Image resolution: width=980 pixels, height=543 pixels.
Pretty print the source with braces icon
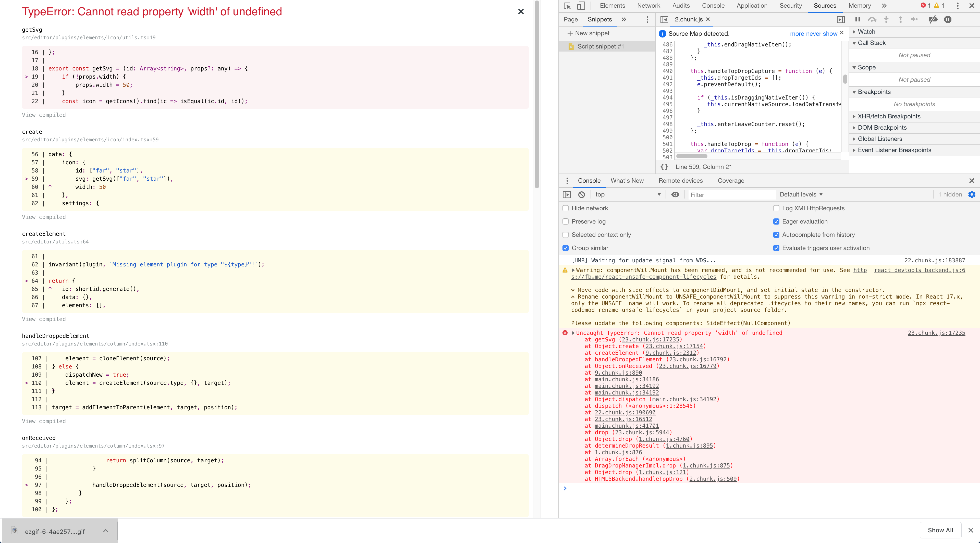(x=664, y=167)
